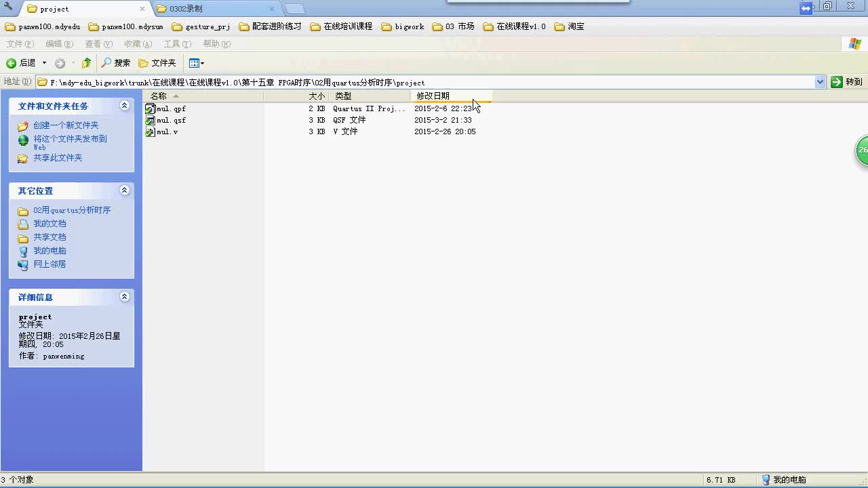This screenshot has height=488, width=868.
Task: Open the 搜索 search tool
Action: (116, 63)
